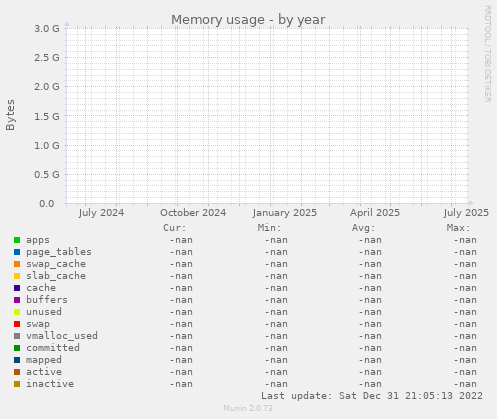This screenshot has height=419, width=497.
Task: Click the 'swap' legend label
Action: coord(38,324)
